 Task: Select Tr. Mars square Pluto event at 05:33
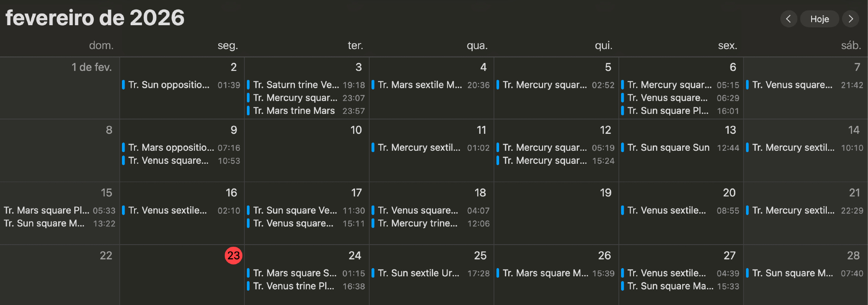click(46, 210)
